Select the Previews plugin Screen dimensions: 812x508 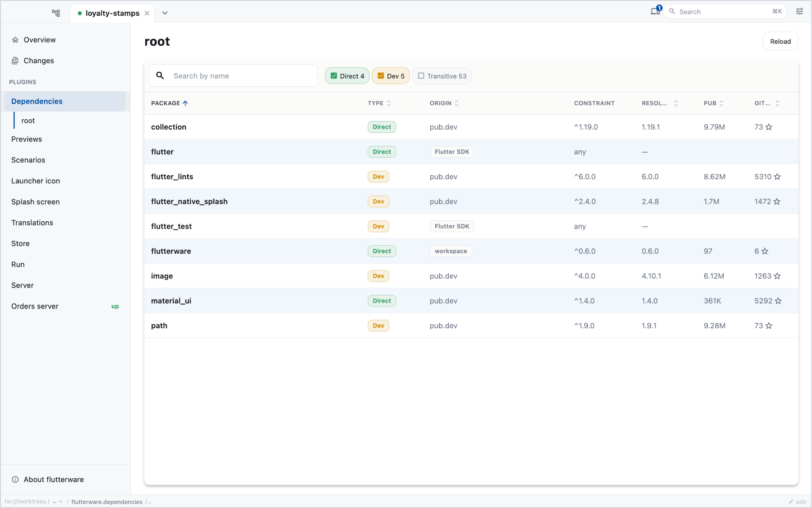(65, 139)
